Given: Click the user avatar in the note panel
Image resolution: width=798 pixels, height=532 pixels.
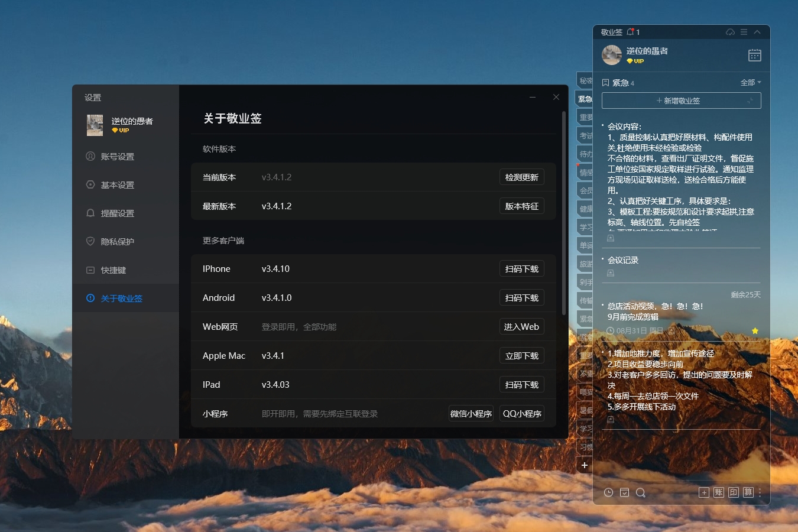Looking at the screenshot, I should [x=612, y=55].
